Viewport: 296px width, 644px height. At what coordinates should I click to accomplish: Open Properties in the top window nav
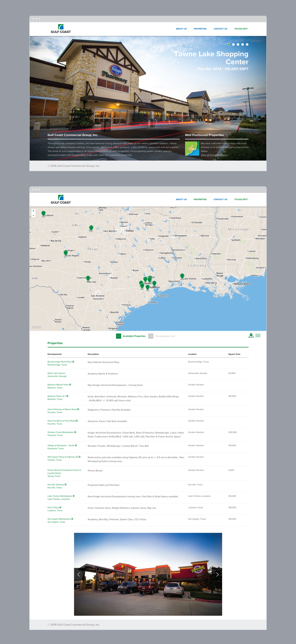coord(200,29)
